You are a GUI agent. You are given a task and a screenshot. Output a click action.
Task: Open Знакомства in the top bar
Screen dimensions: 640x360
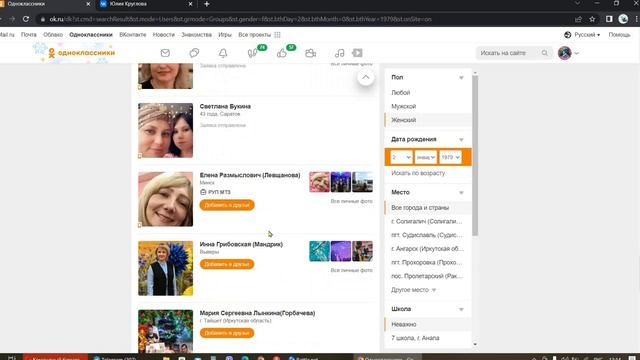tap(197, 35)
